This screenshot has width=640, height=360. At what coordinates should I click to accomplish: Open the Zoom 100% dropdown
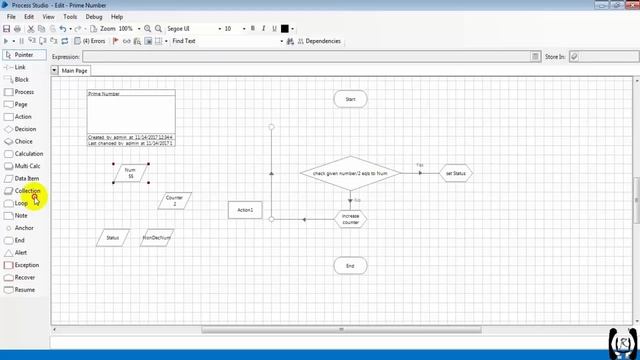coord(139,29)
